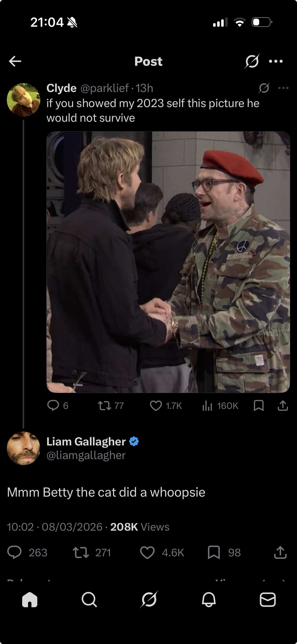Open the handshake photo in Clyde's post
The height and width of the screenshot is (644, 297).
coord(168,262)
